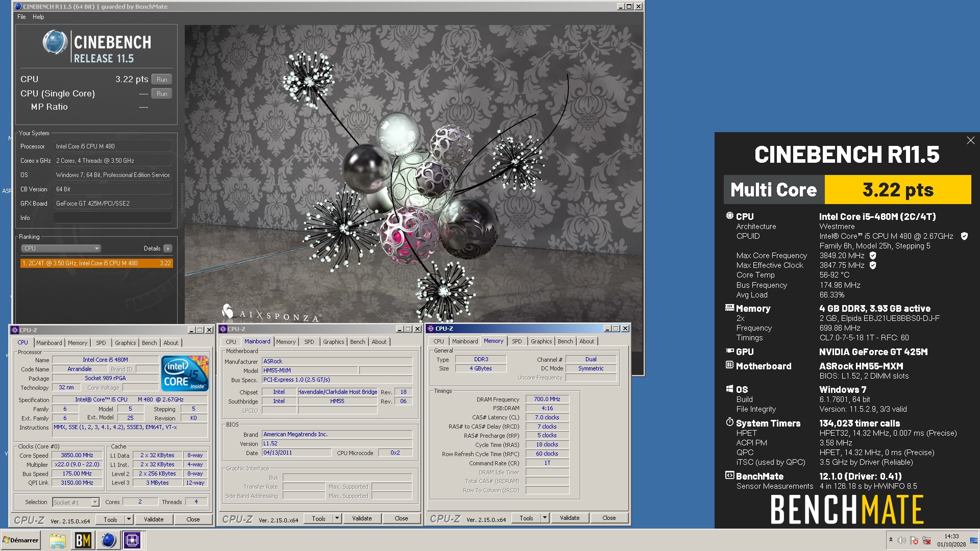
Task: Close the BenchMate result panel with X
Action: click(970, 140)
